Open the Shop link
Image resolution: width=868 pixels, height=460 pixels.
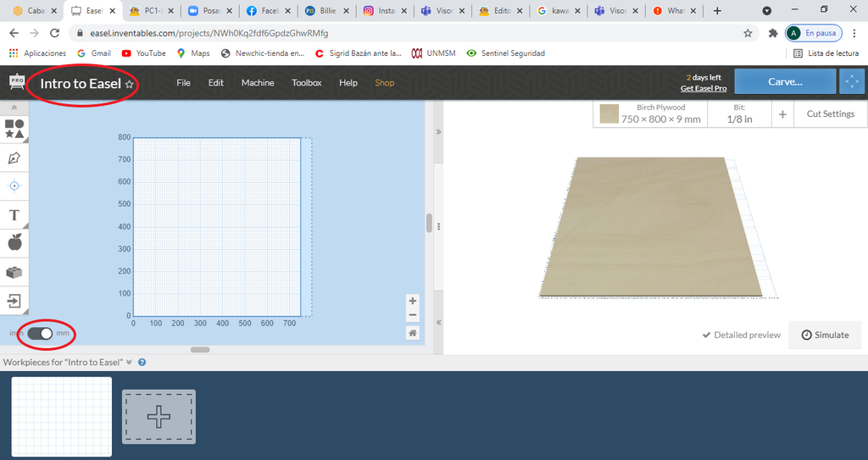[385, 82]
